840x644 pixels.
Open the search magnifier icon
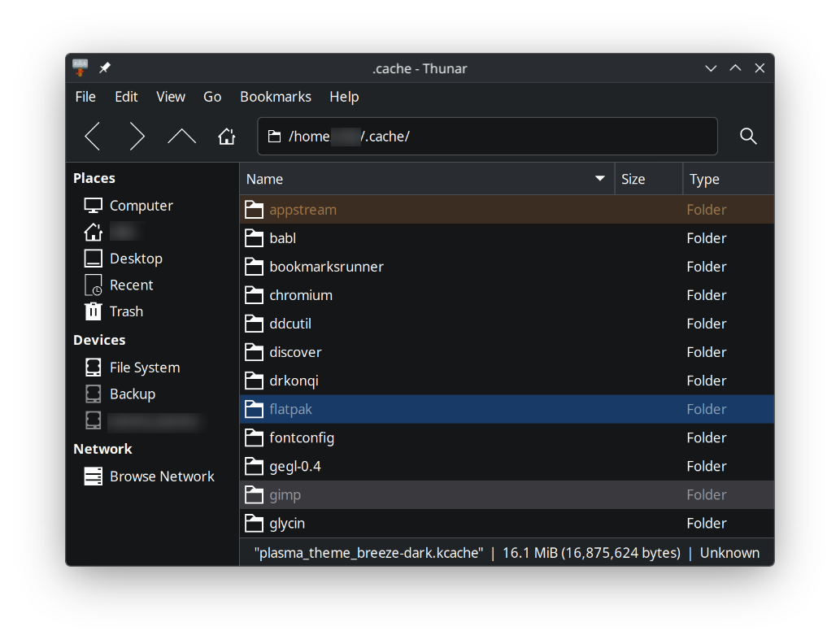tap(748, 136)
